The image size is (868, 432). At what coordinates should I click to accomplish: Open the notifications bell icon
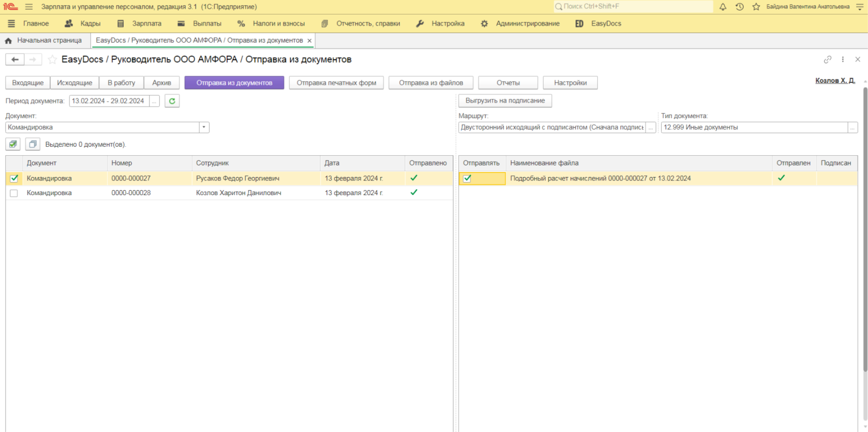pyautogui.click(x=723, y=7)
